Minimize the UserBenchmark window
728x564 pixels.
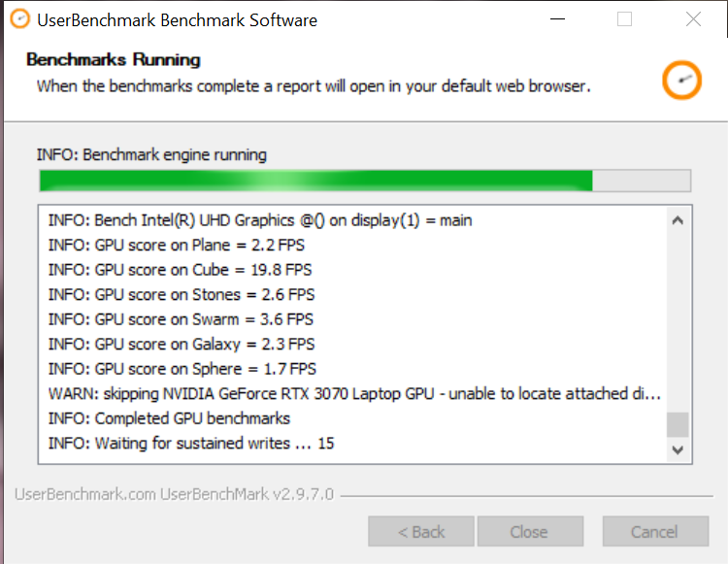[557, 19]
